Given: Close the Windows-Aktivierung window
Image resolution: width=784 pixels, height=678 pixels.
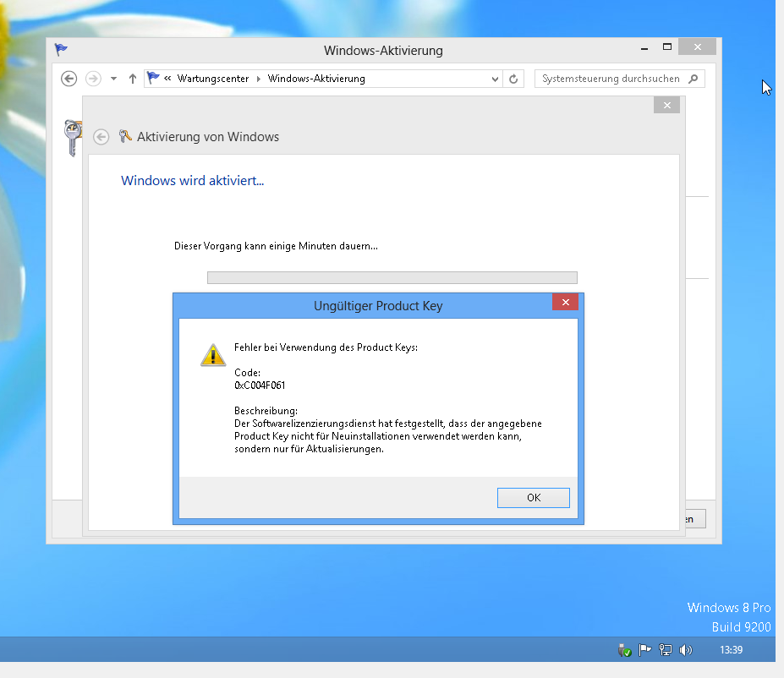Looking at the screenshot, I should tap(697, 47).
